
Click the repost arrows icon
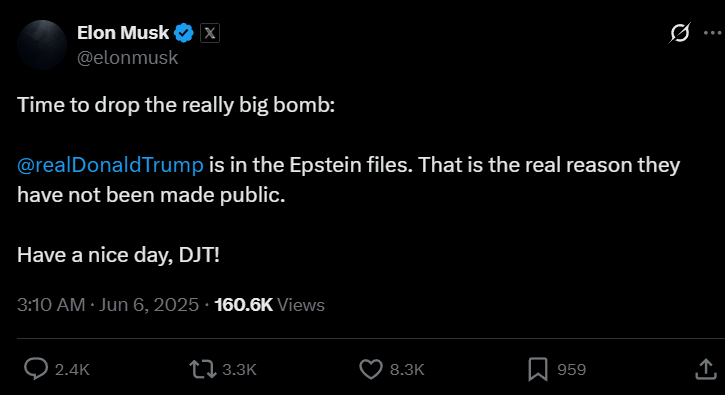pos(203,370)
